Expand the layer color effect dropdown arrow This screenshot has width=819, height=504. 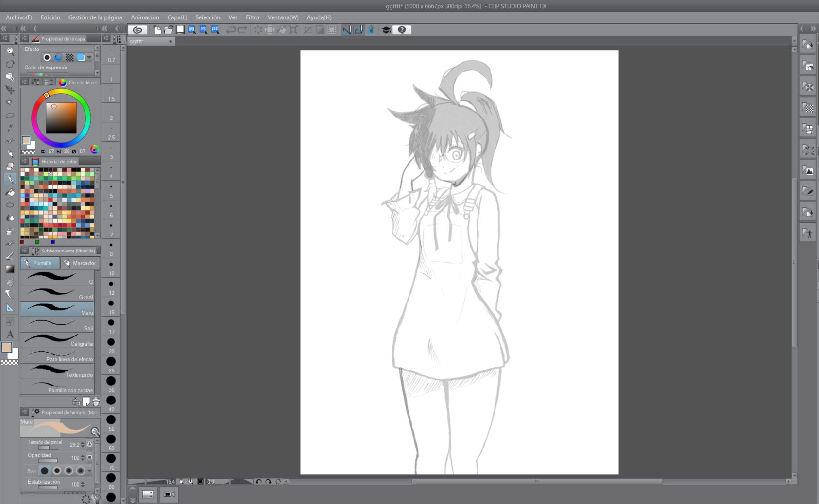point(89,57)
